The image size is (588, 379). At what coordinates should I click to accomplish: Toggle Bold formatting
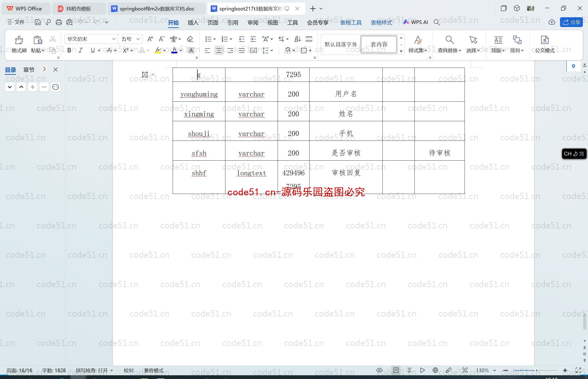click(69, 50)
